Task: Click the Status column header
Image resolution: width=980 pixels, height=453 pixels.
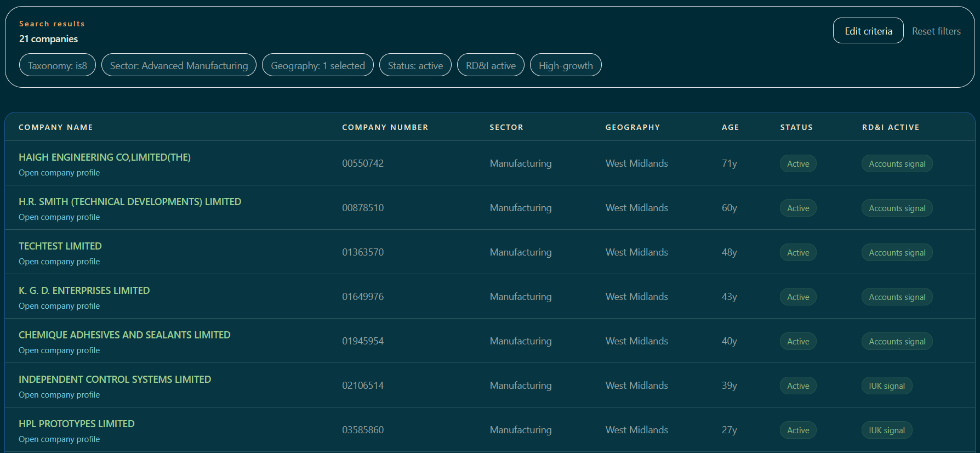Action: tap(796, 127)
